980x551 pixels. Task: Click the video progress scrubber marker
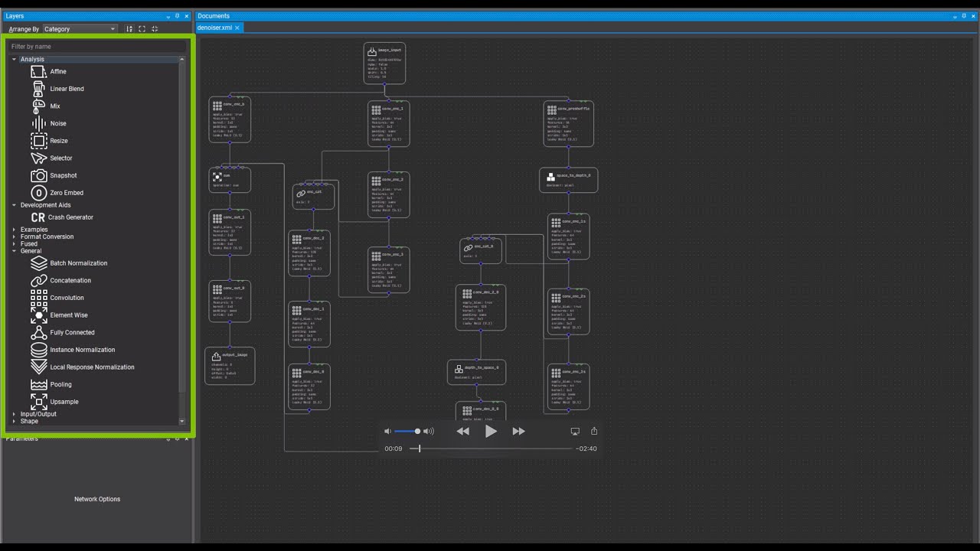tap(419, 448)
